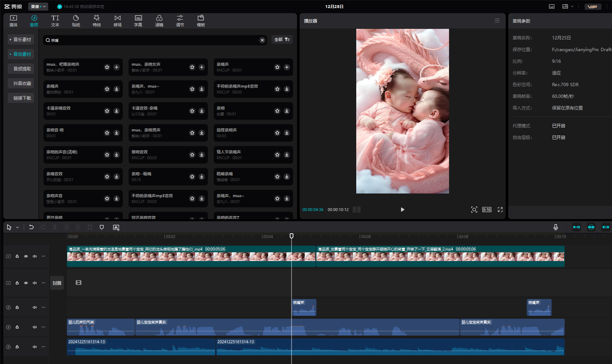Lock the 婴儿奶声奶气笑 audio track
This screenshot has height=364, width=612.
17,327
